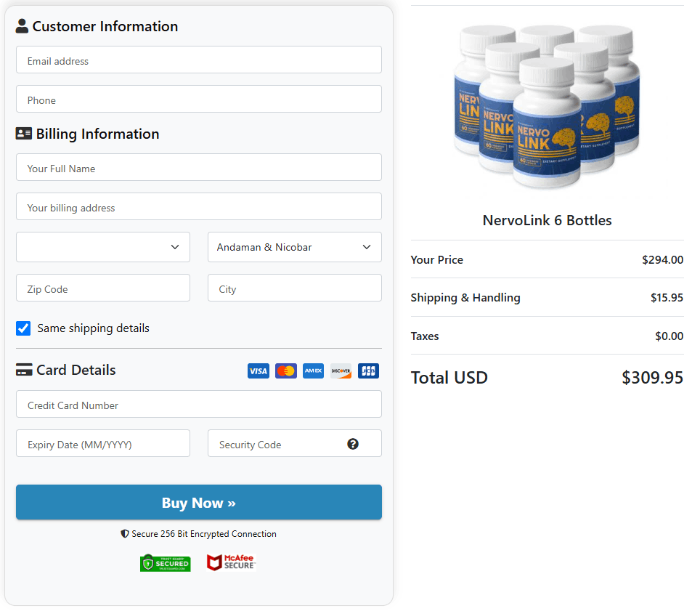Click the Credit Card Number field
This screenshot has height=611, width=700.
[x=198, y=404]
